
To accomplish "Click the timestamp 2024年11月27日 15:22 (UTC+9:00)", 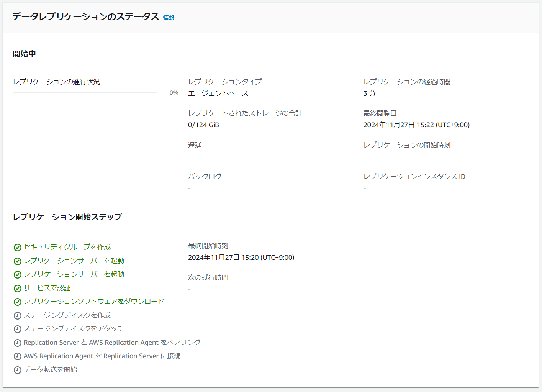I will click(416, 125).
